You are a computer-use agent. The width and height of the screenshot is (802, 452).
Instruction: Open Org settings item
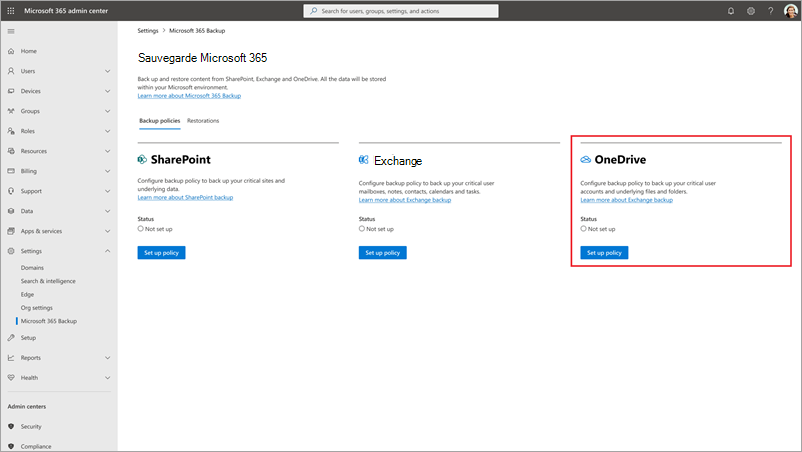[x=37, y=307]
